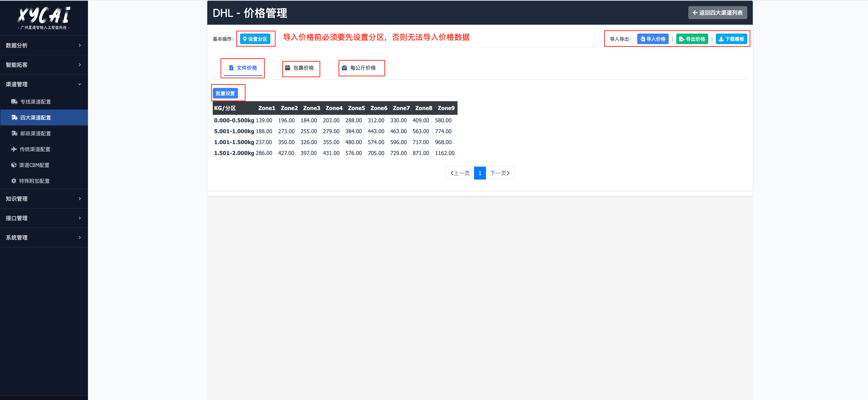
Task: Click the back arrow icon on 返回四大渠道列表
Action: tap(695, 13)
